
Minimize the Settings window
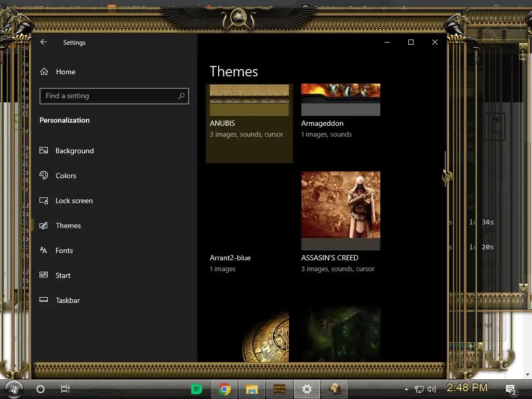coord(387,42)
